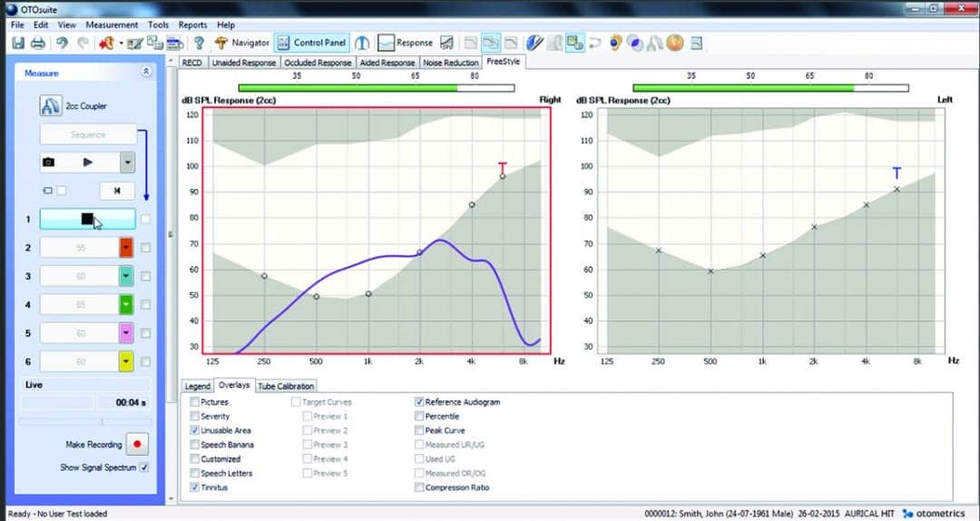Click the skip-to-start button under Sequence
Viewport: 980px width, 521px height.
(x=117, y=191)
